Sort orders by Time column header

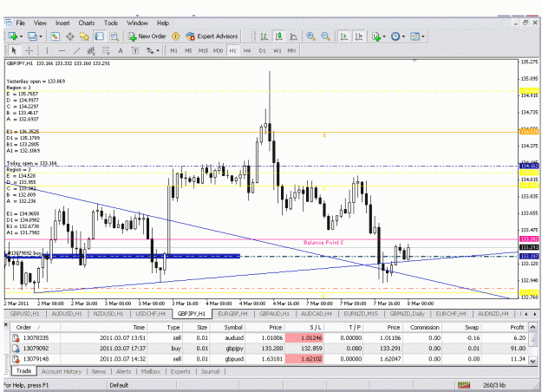[104, 327]
